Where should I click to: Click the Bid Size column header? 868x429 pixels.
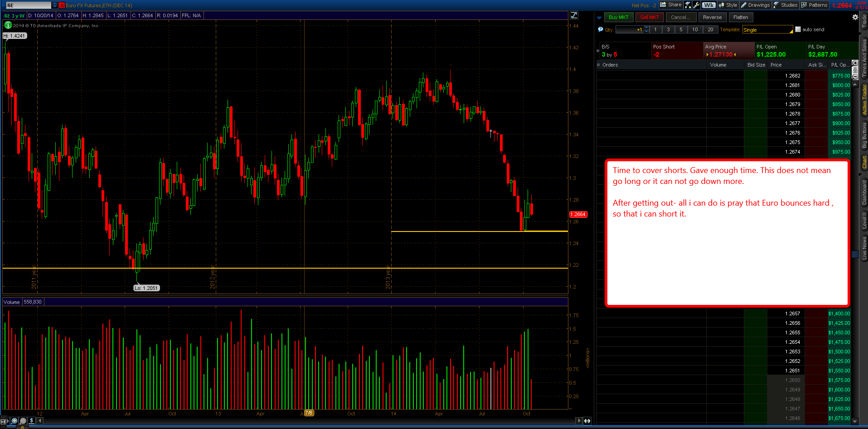[x=756, y=65]
